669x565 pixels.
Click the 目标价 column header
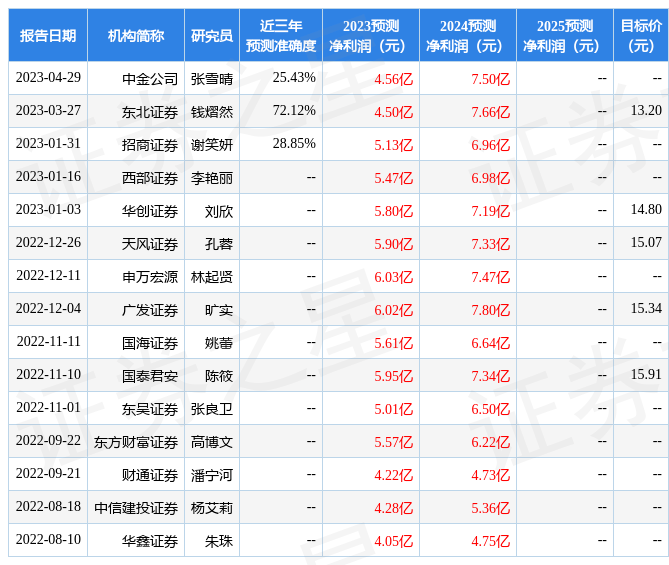pos(641,35)
